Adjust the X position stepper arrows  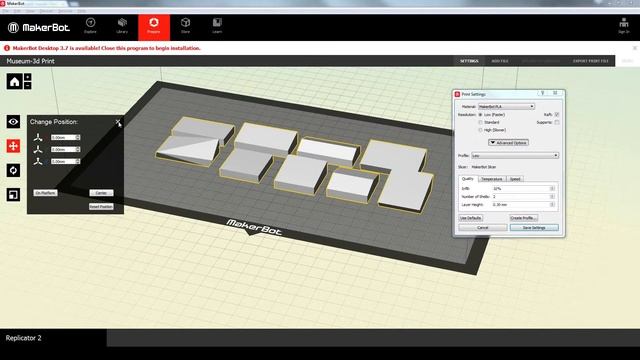click(x=78, y=138)
